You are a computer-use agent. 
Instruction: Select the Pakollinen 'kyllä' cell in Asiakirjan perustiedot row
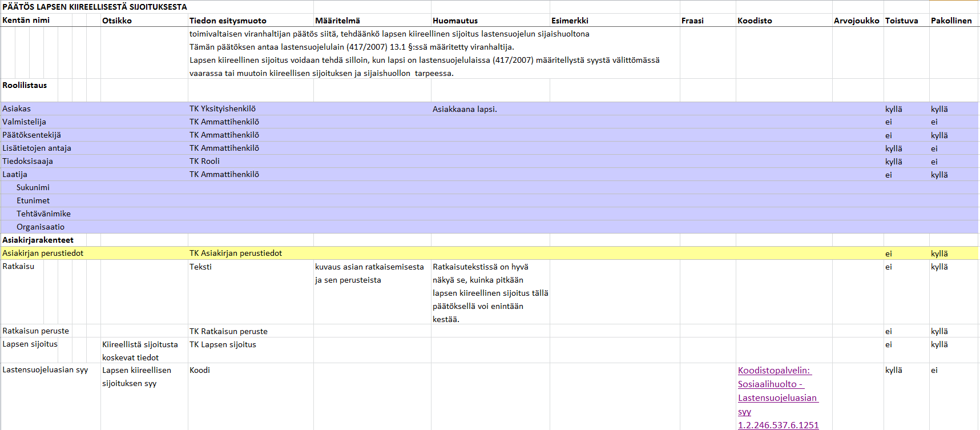939,254
